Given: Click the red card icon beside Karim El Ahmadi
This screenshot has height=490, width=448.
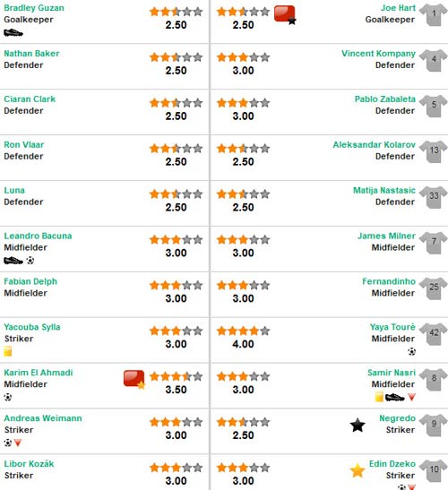Looking at the screenshot, I should pos(134,380).
